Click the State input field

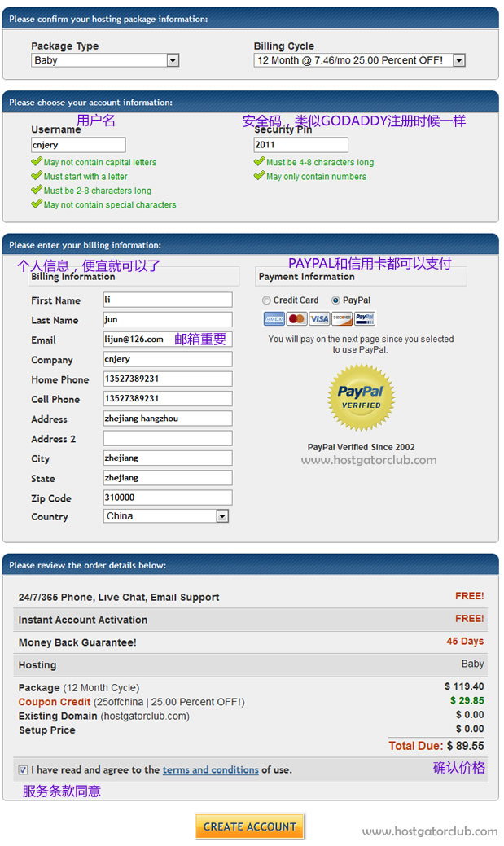pos(168,477)
